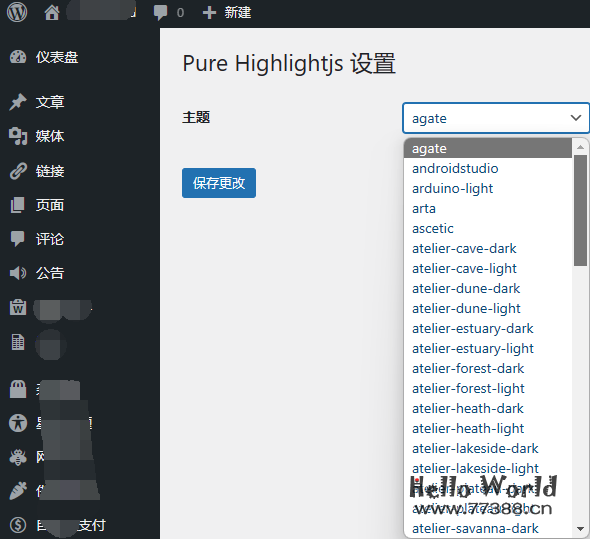Go to site home icon
This screenshot has height=539, width=590.
[x=52, y=13]
